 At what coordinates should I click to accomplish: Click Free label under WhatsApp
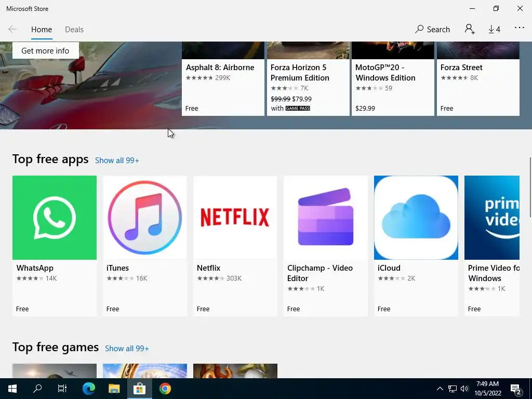coord(22,309)
